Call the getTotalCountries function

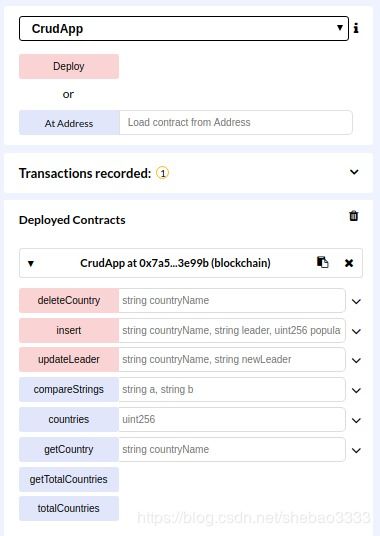click(69, 479)
